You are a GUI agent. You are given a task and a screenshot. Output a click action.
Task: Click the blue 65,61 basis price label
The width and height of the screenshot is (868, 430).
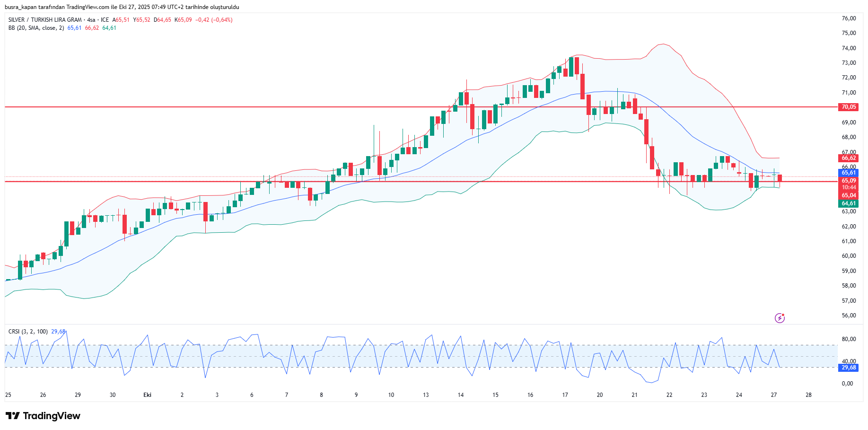[848, 173]
